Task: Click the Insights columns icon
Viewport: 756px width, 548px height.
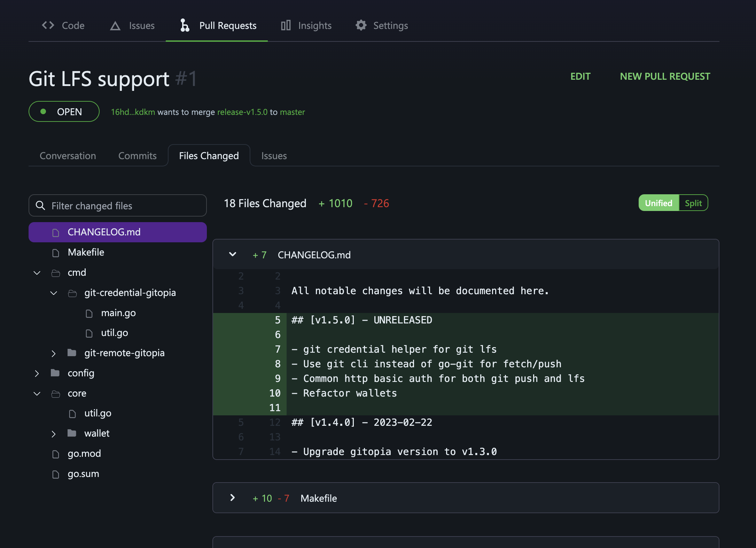Action: tap(286, 25)
